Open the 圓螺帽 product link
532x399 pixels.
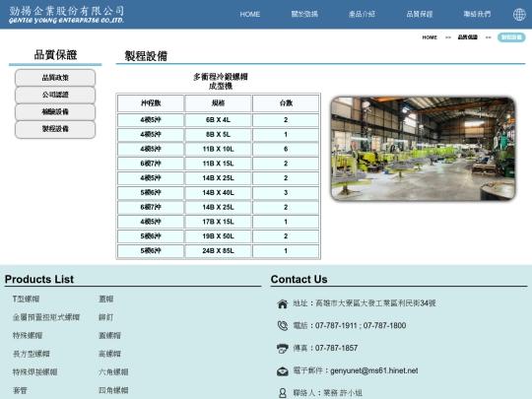[109, 336]
